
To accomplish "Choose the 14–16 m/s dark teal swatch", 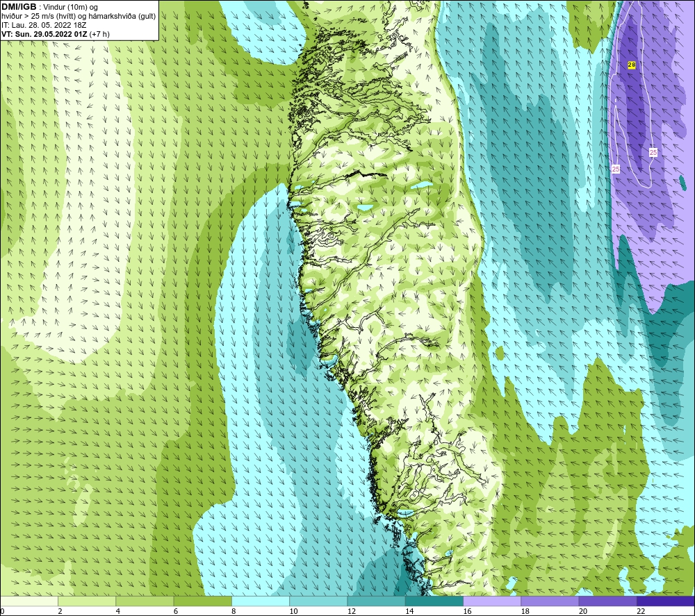I will (x=434, y=601).
